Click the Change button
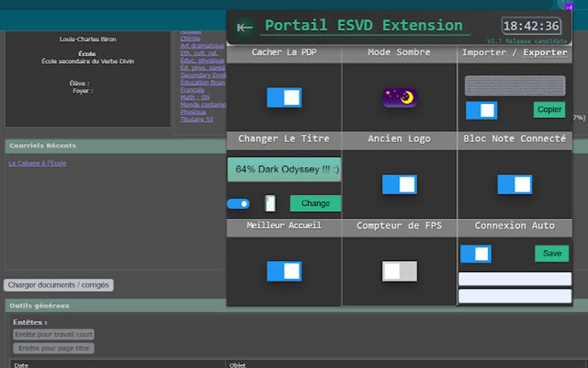The height and width of the screenshot is (368, 588). click(315, 203)
